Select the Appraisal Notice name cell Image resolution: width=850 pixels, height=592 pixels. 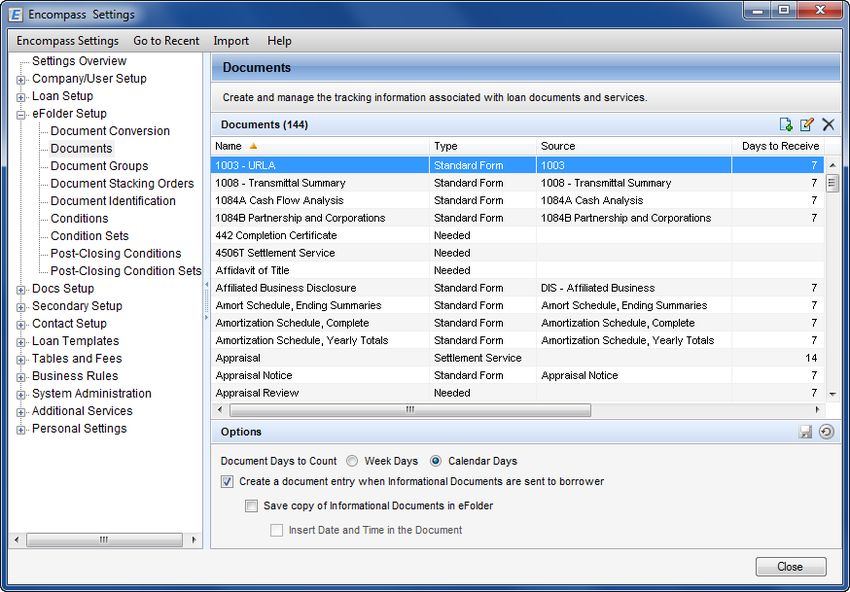(320, 375)
